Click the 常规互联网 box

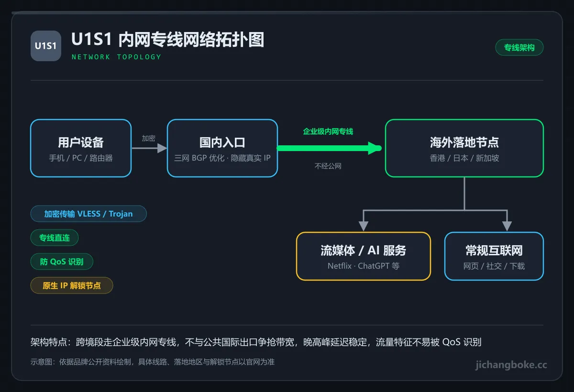coord(494,256)
